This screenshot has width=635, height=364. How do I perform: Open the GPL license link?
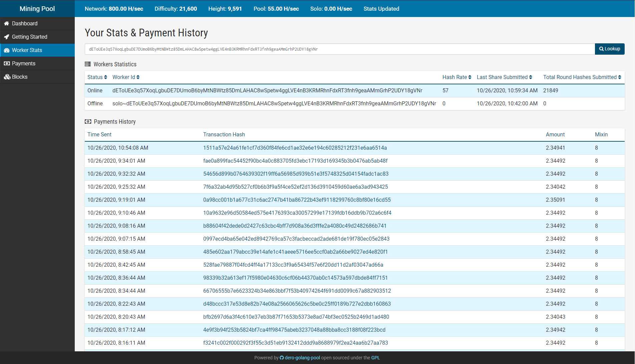[375, 358]
